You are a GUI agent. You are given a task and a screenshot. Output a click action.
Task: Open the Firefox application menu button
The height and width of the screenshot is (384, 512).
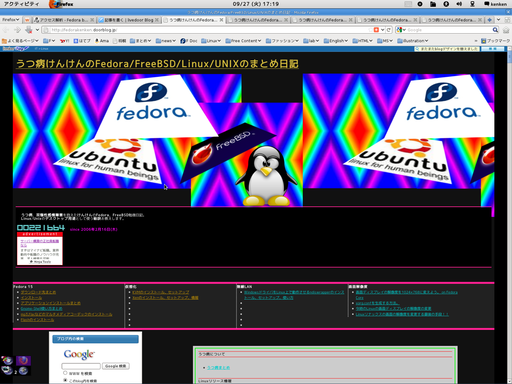point(11,20)
